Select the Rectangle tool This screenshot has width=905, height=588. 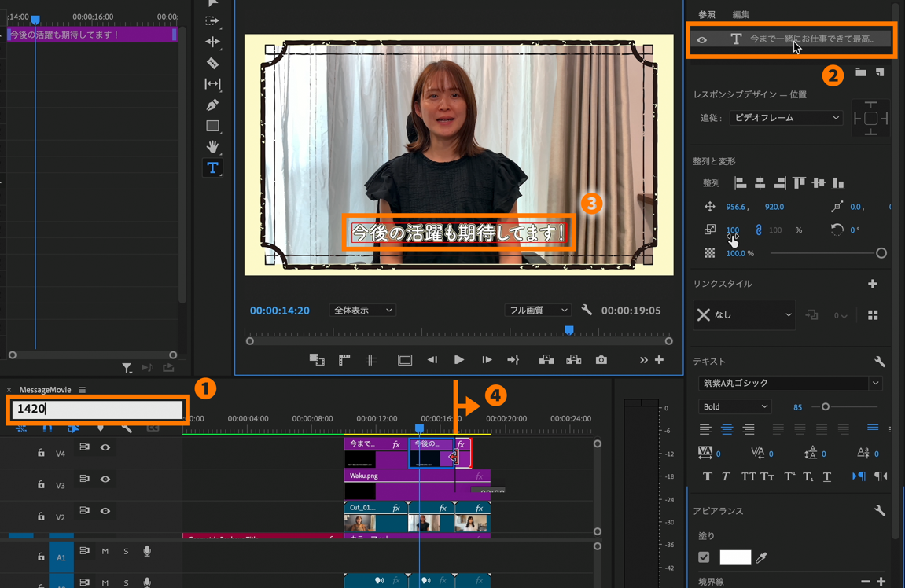pos(212,126)
